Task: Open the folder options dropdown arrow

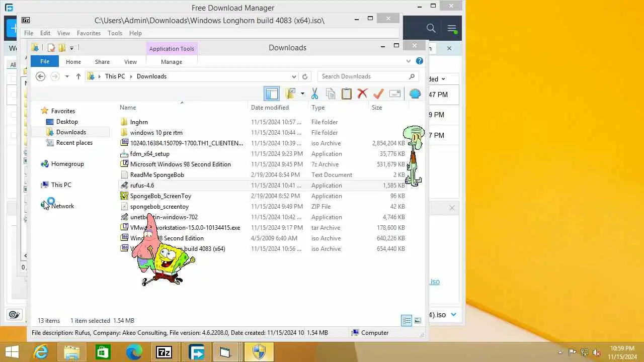Action: 302,94
